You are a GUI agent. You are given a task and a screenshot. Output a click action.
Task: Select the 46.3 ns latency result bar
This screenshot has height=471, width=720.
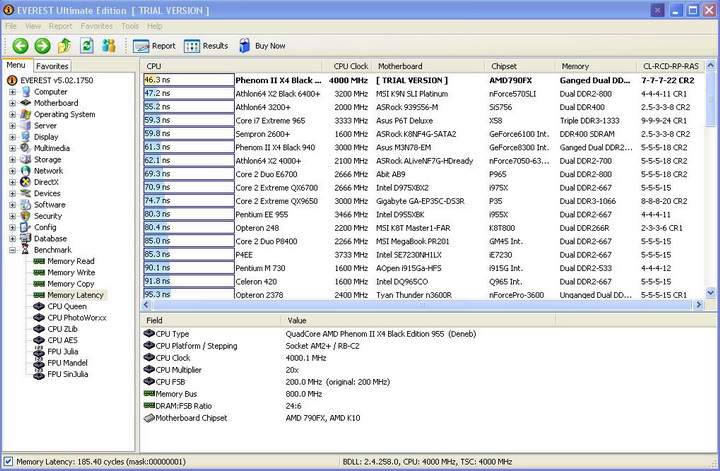[189, 80]
